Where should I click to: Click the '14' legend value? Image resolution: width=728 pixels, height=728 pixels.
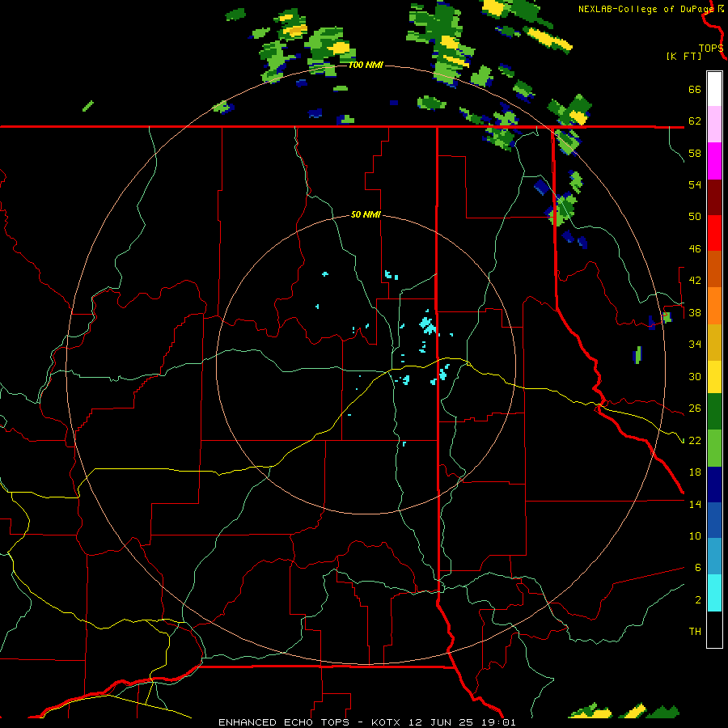click(695, 504)
